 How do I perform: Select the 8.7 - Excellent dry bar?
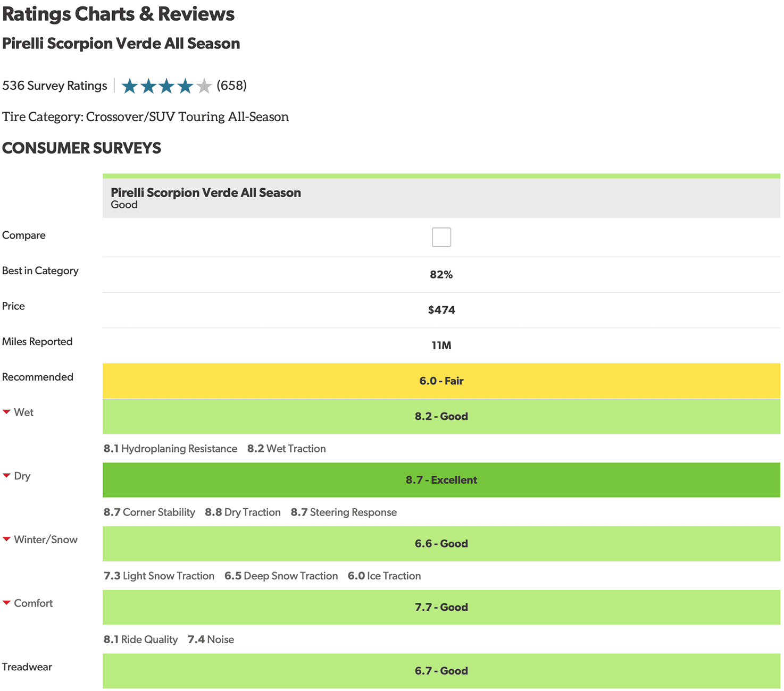[441, 480]
